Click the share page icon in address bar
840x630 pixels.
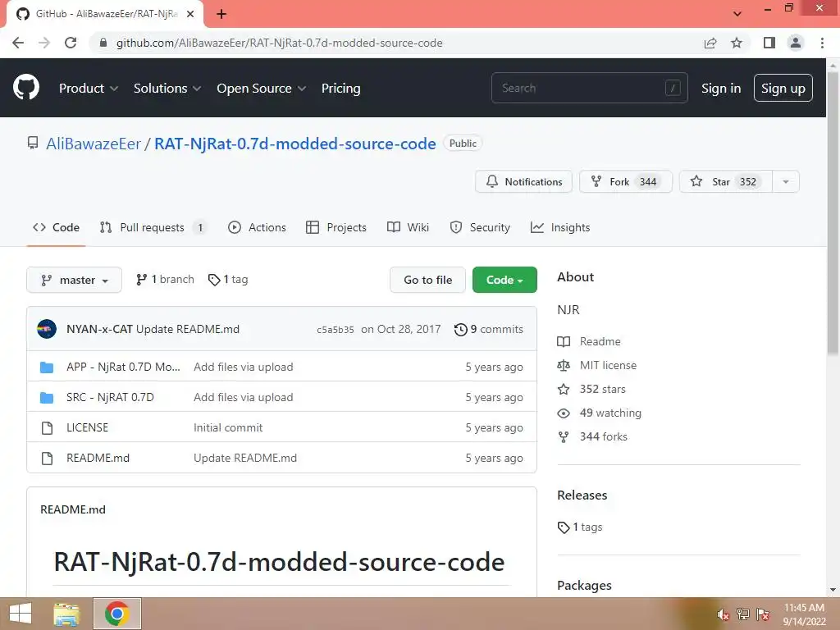(710, 43)
